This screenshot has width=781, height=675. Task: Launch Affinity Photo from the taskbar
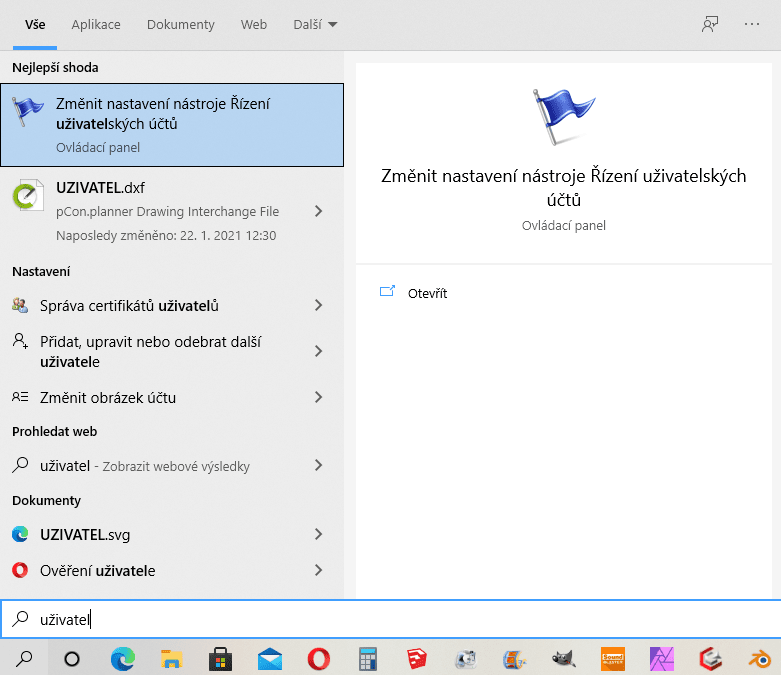pos(661,659)
